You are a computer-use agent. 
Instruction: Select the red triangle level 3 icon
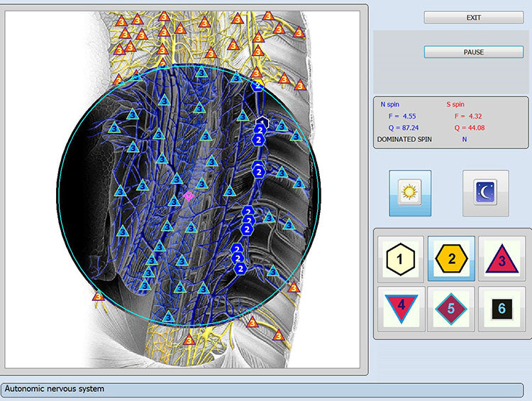click(x=502, y=259)
